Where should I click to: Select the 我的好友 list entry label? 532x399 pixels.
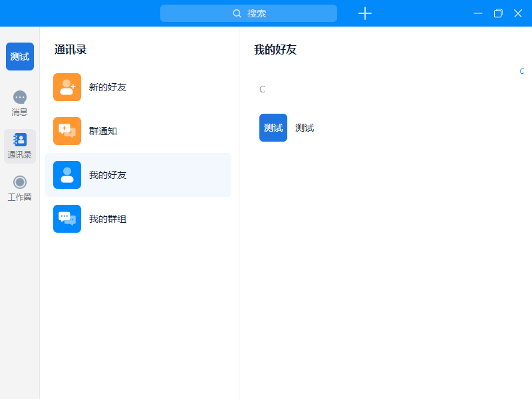(108, 175)
